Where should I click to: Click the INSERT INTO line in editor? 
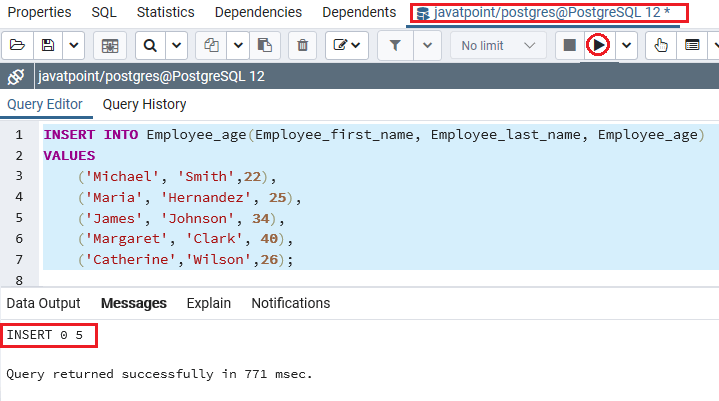tap(374, 135)
